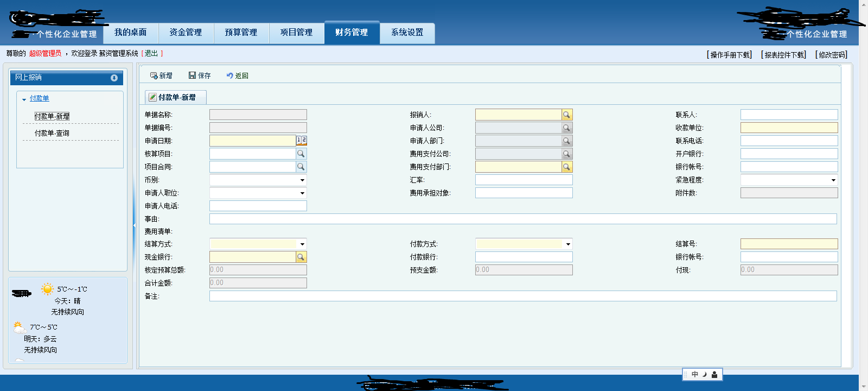Focus the 银行帐号 field beneath 开户银行
Viewport: 868px width, 391px height.
(x=789, y=167)
